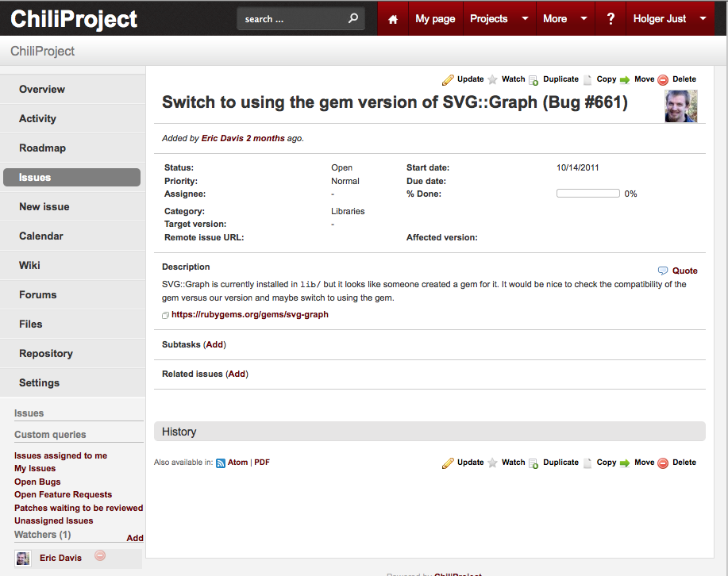
Task: Open author link Eric Davis
Action: tap(222, 138)
